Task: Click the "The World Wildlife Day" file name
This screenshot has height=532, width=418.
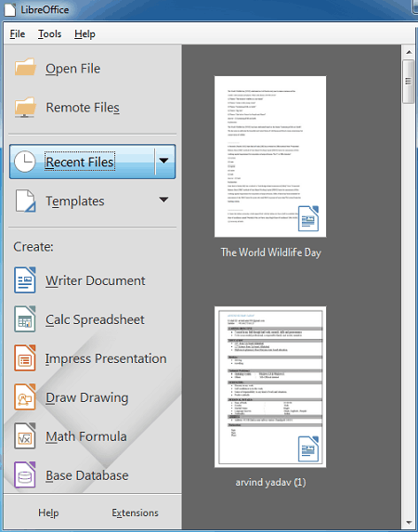Action: point(270,253)
